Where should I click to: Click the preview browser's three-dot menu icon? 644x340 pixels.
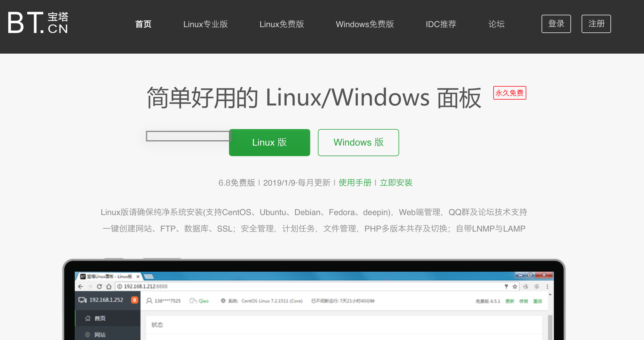click(x=547, y=286)
